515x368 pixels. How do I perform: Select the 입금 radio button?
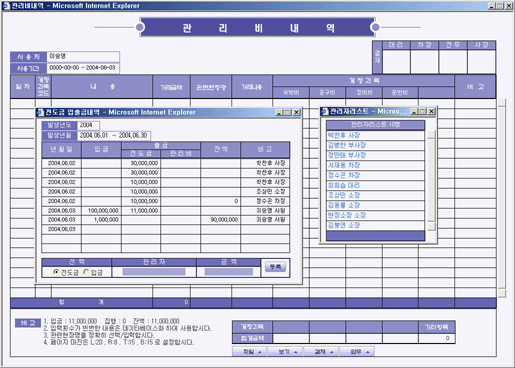[x=86, y=272]
